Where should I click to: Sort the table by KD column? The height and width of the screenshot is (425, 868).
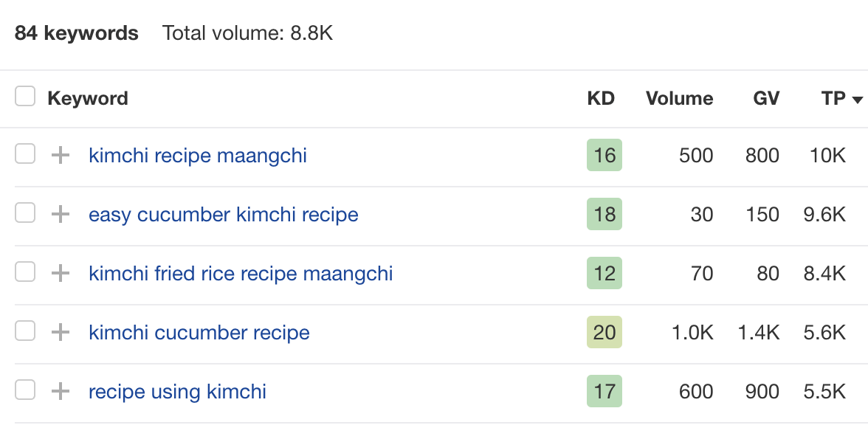tap(602, 98)
